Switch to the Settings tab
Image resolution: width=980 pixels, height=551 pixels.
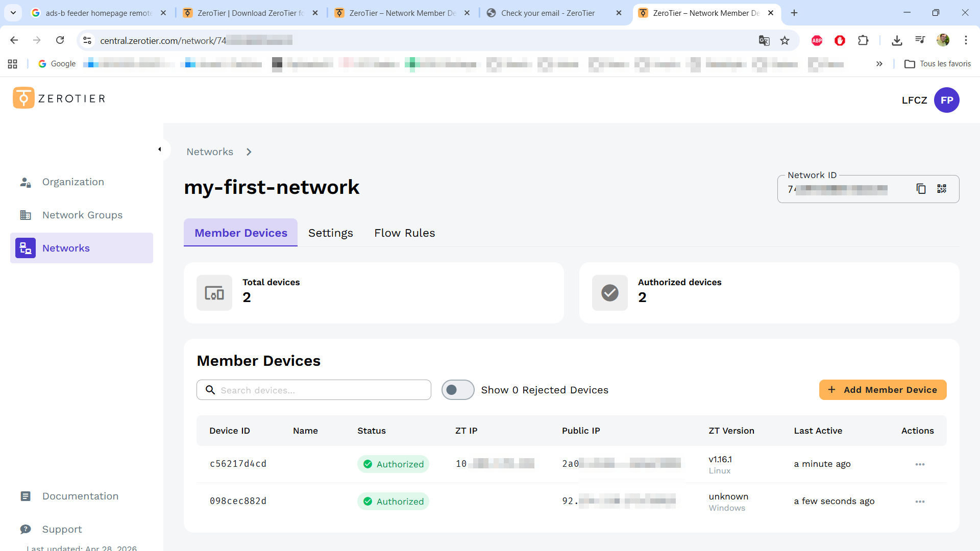(x=331, y=233)
